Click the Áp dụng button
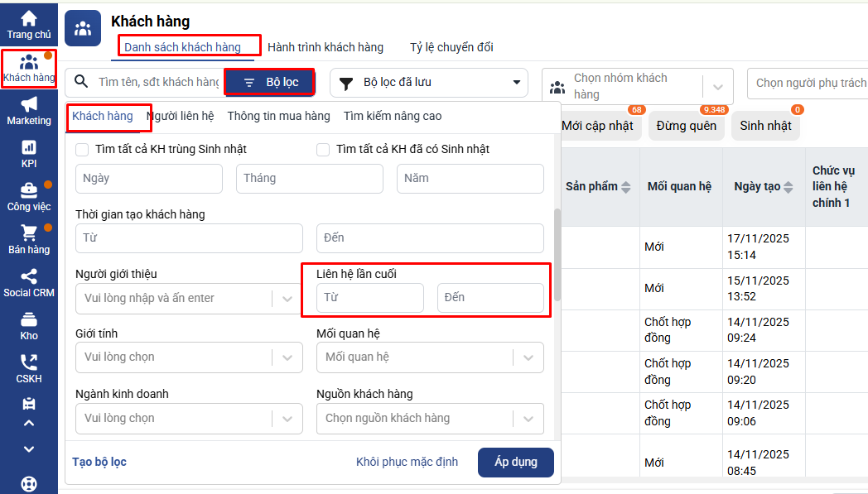 click(x=515, y=463)
